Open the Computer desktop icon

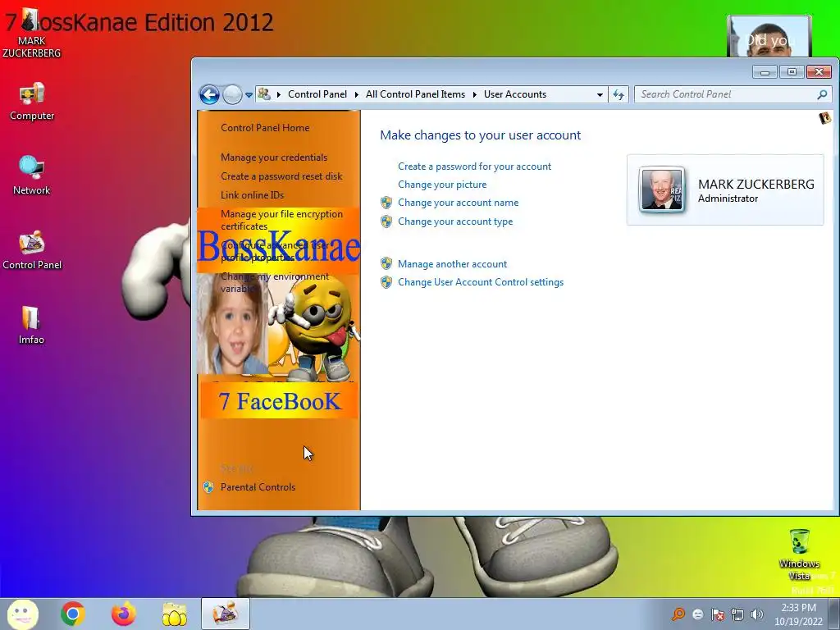coord(32,101)
